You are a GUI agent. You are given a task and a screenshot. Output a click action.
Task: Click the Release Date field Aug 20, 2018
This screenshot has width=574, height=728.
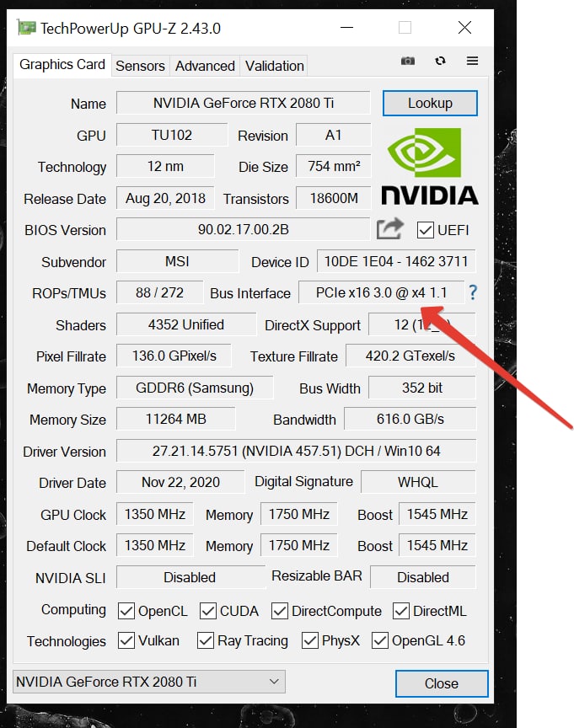click(x=165, y=198)
